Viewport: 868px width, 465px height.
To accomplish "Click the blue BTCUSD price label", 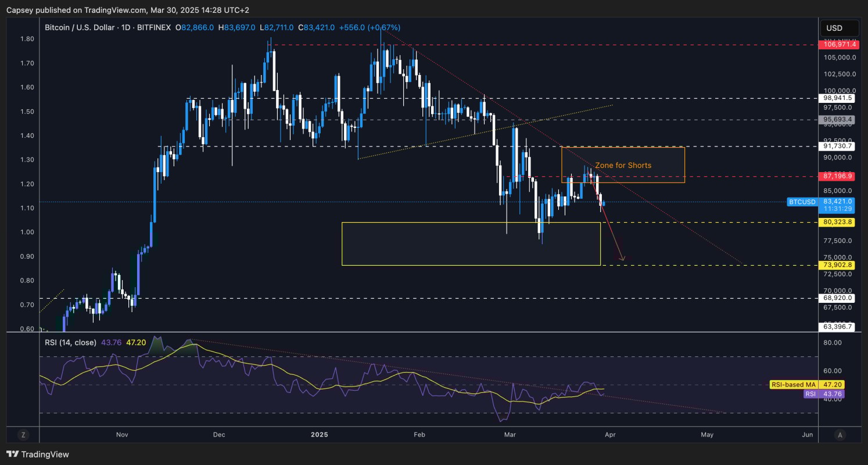I will 801,202.
